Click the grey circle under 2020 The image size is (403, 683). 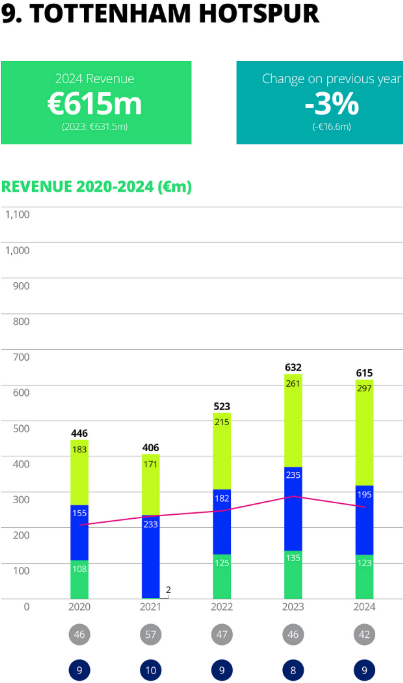coord(79,635)
